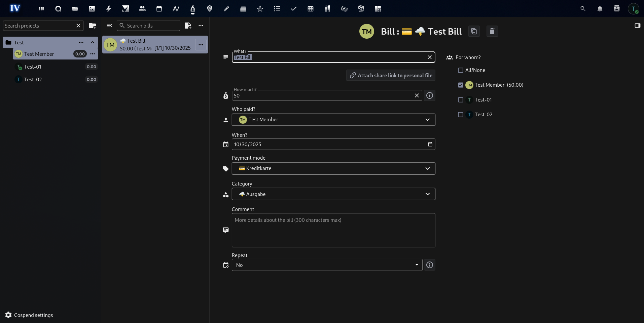Image resolution: width=644 pixels, height=323 pixels.
Task: Open the Test project's three-dot menu
Action: (81, 42)
